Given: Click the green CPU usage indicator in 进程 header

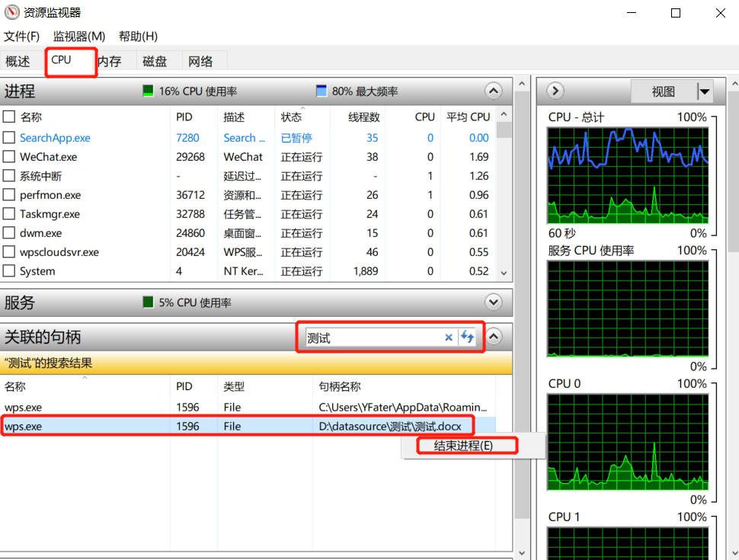Looking at the screenshot, I should (x=148, y=91).
